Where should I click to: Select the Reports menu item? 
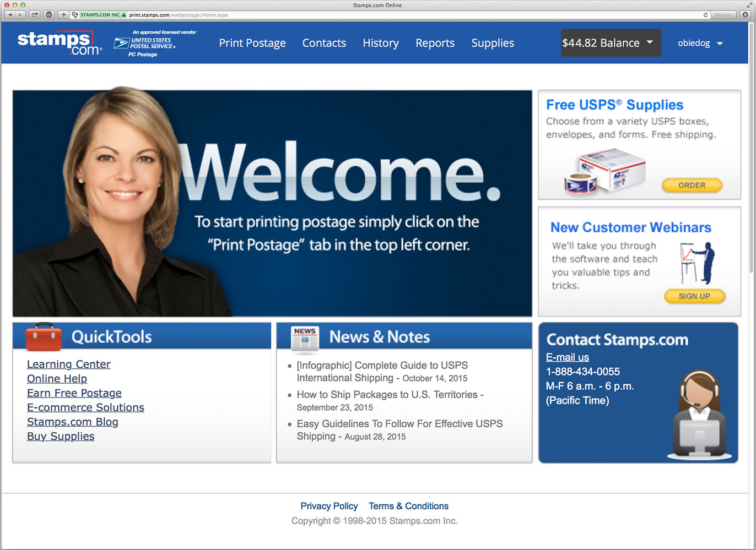(x=435, y=43)
